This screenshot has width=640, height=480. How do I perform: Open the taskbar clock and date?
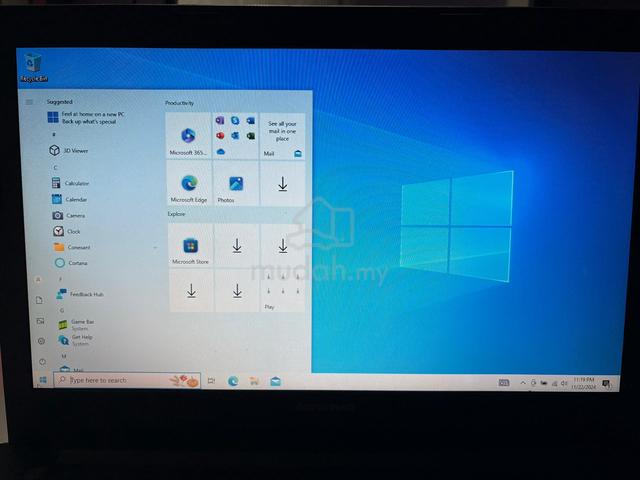584,383
